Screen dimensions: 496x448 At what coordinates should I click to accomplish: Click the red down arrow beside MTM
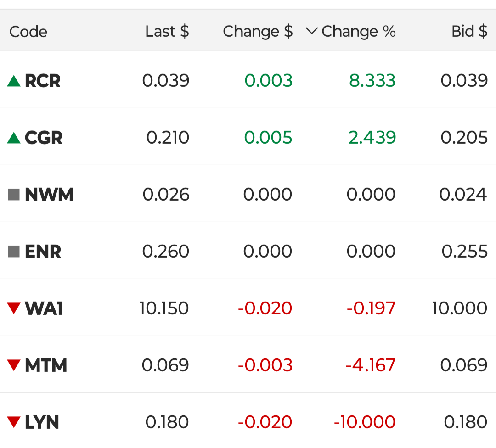pyautogui.click(x=14, y=365)
